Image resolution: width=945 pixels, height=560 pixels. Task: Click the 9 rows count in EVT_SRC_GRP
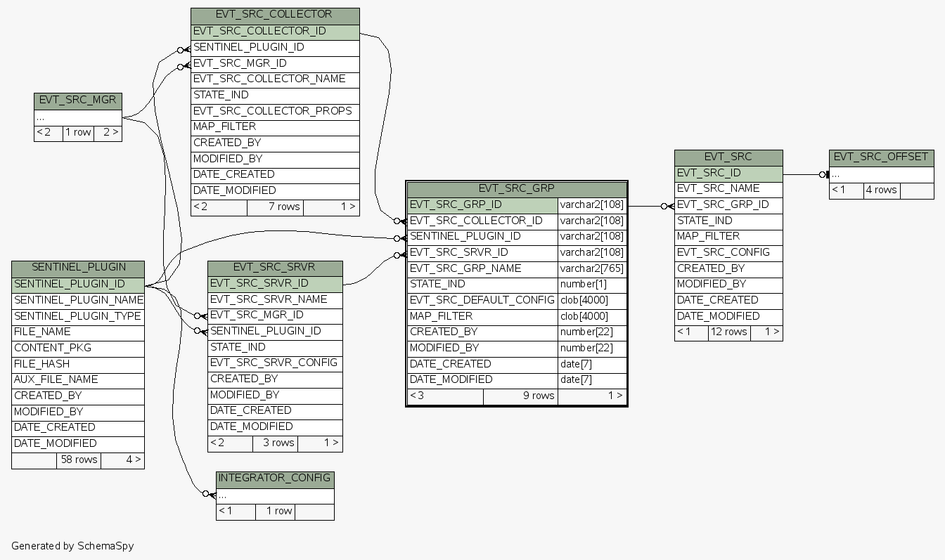click(x=520, y=396)
